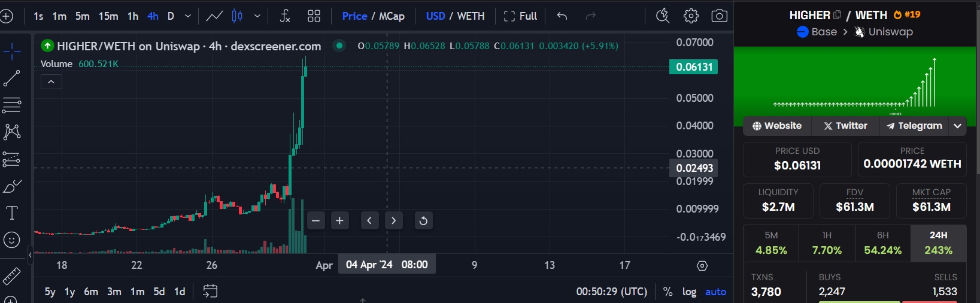
Task: Collapse the indicator legend chevron
Action: [51, 81]
